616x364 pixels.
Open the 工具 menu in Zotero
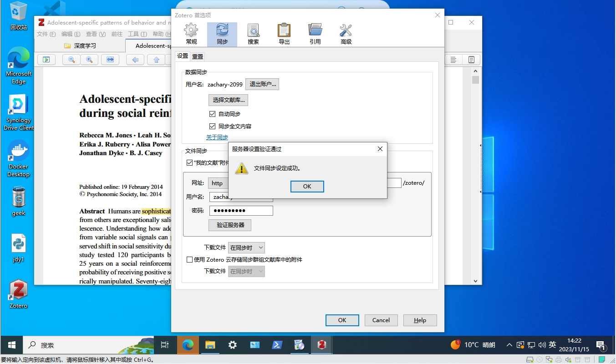click(137, 34)
